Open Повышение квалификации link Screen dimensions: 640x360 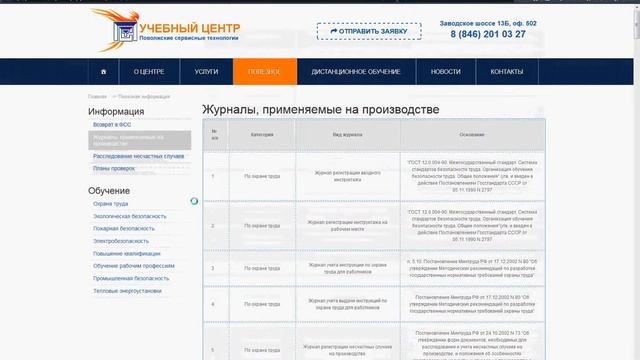[127, 253]
